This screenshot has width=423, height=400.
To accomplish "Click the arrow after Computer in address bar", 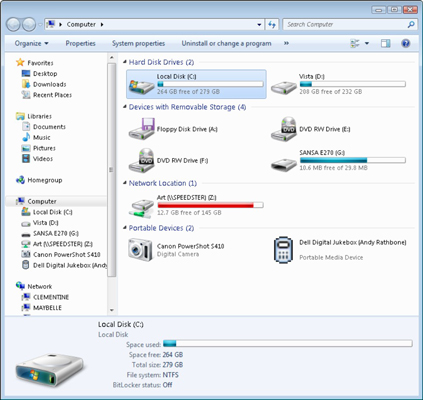I will click(102, 24).
